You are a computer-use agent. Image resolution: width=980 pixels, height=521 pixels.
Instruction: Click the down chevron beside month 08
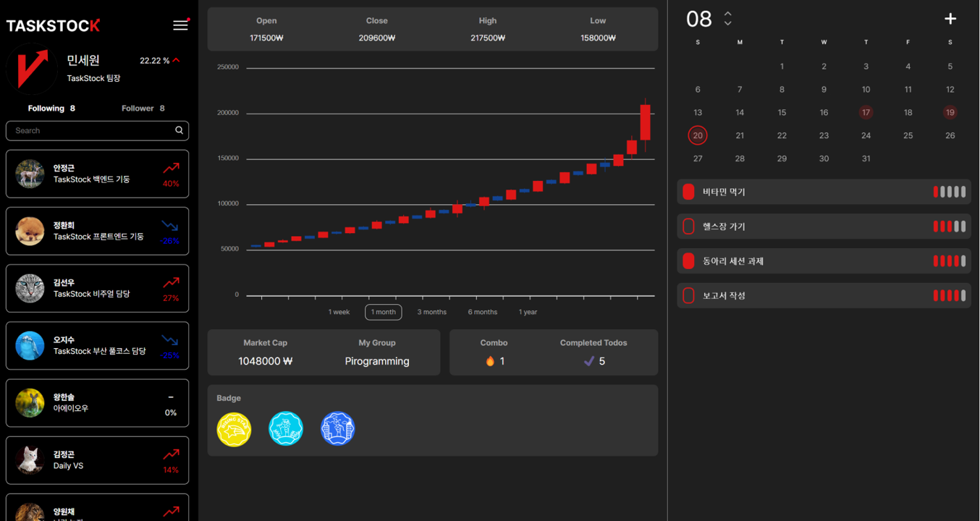pos(727,24)
